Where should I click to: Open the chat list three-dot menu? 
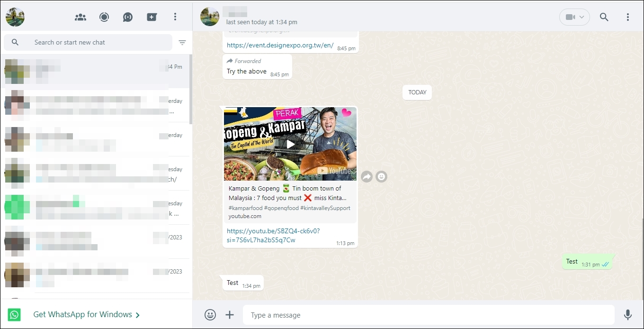175,17
